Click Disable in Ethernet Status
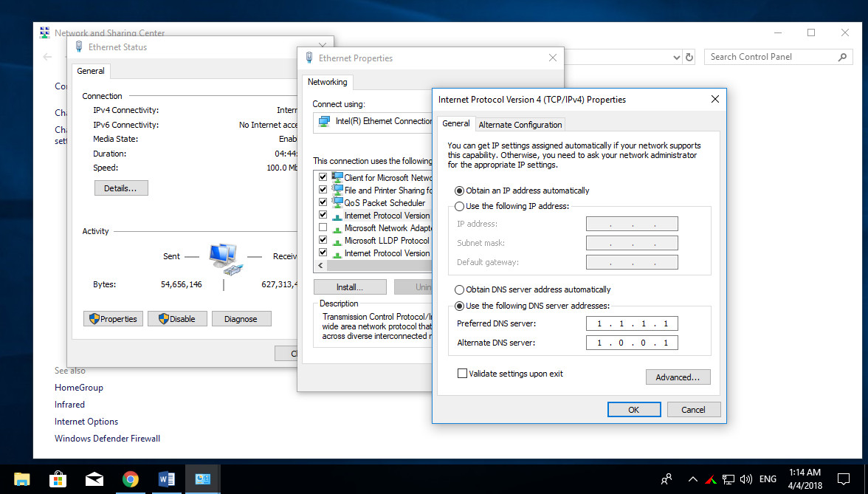 177,319
